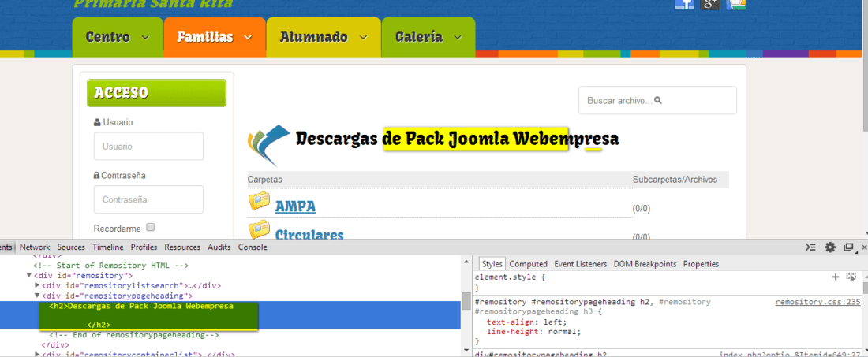Click the text-align: left declaration

[526, 322]
